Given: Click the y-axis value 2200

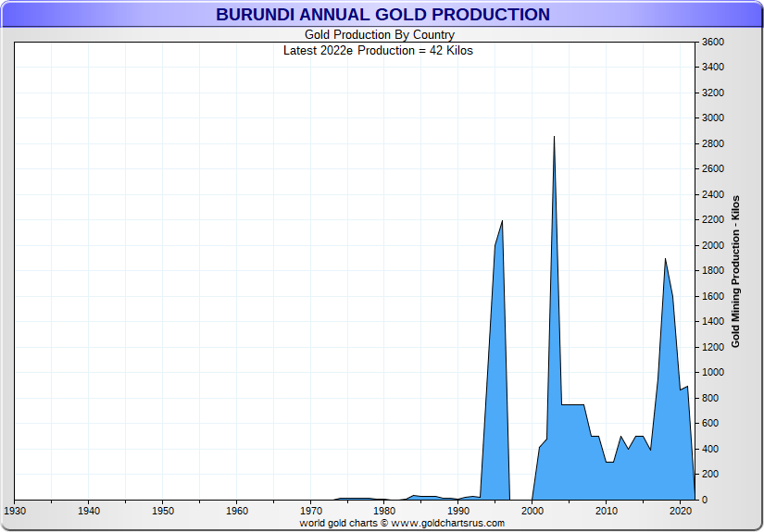Looking at the screenshot, I should coord(713,219).
